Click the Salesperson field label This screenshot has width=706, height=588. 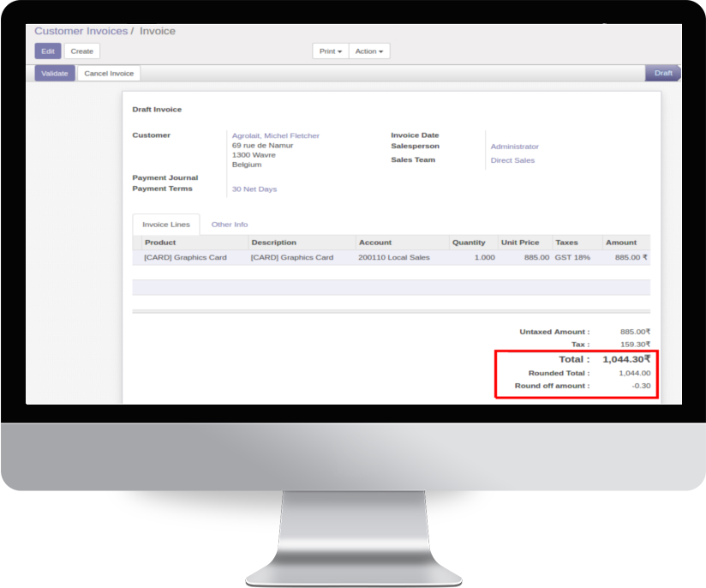tap(416, 146)
